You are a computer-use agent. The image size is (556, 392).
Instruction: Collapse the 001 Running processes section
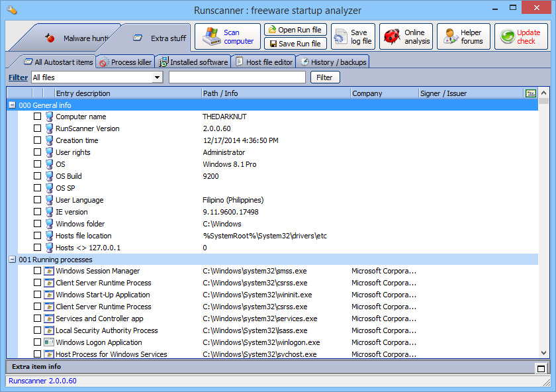coord(11,259)
